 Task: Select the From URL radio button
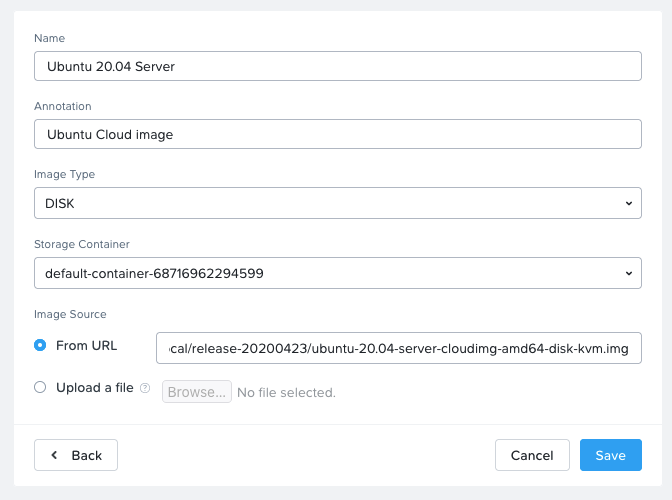40,345
